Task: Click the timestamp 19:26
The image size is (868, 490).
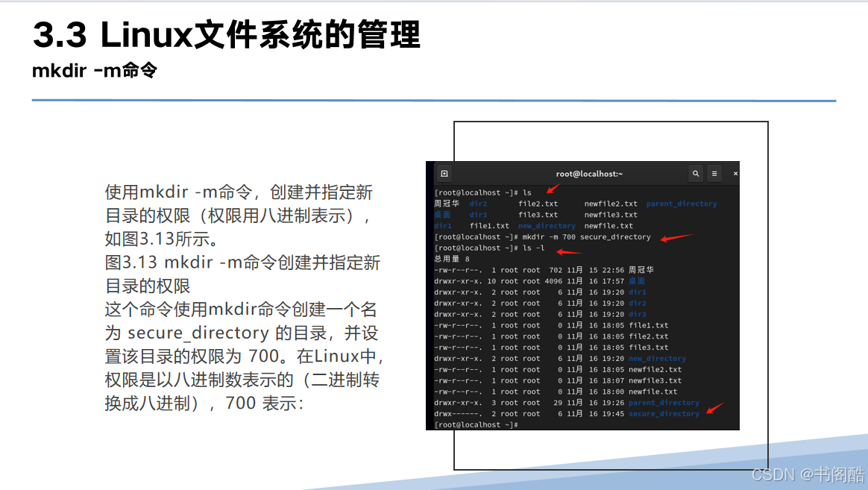Action: point(613,403)
